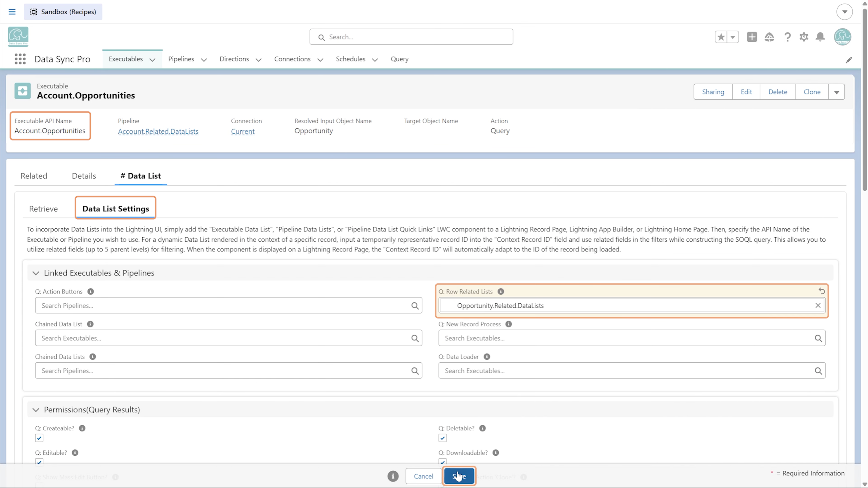
Task: Toggle the Q: Createable? checkbox
Action: point(39,438)
